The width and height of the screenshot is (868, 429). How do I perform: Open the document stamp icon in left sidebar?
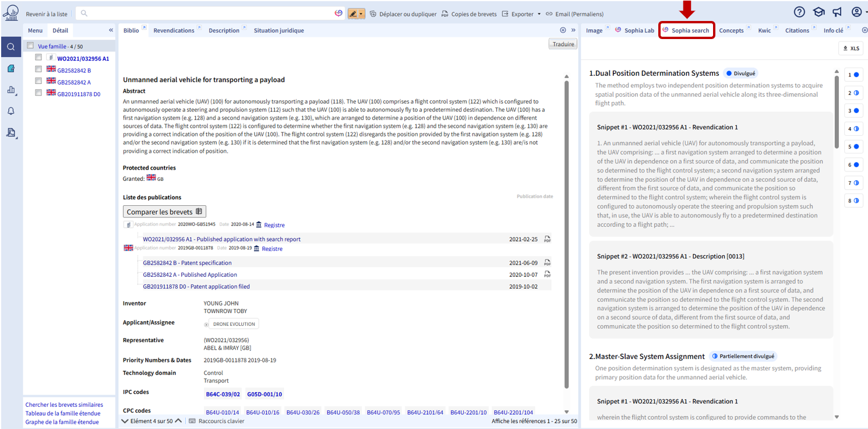[11, 133]
